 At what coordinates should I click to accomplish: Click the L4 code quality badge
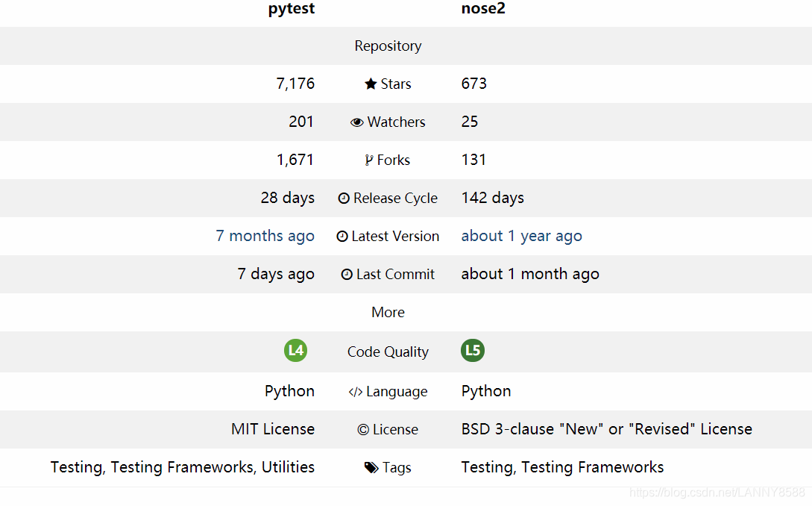point(296,351)
